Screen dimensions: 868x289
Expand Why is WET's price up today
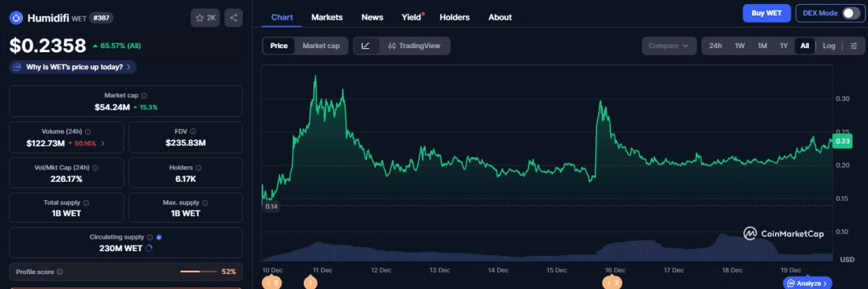(73, 67)
